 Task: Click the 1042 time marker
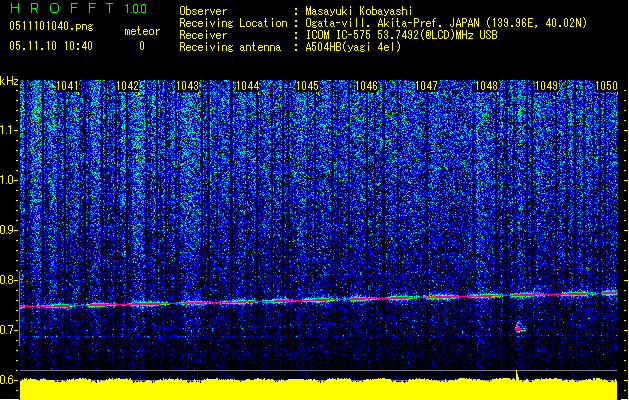pos(127,86)
